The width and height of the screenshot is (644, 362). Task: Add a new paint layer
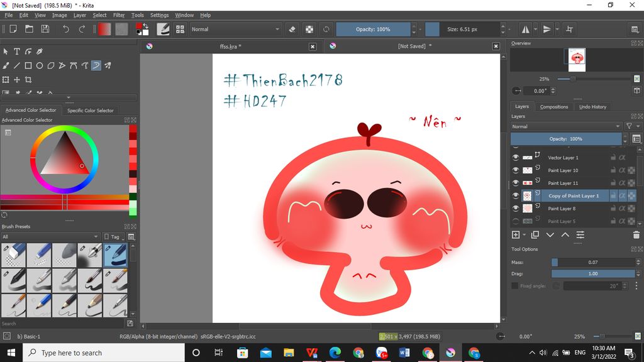point(516,235)
